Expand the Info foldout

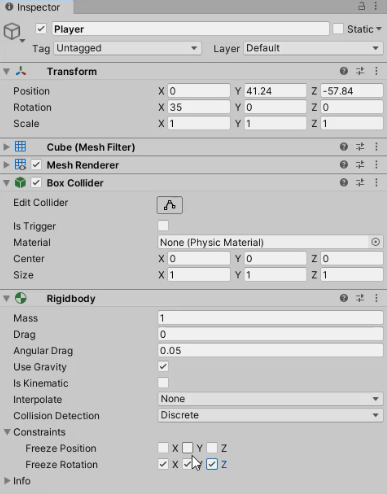click(7, 480)
